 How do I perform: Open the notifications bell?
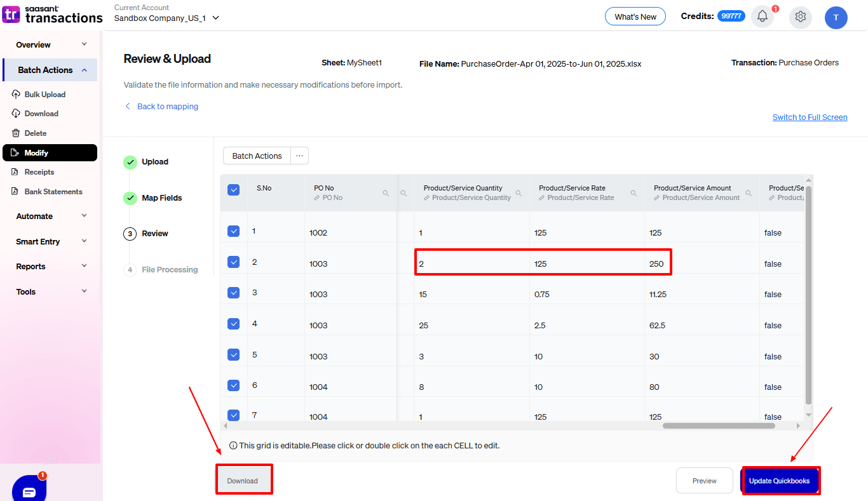coord(762,17)
